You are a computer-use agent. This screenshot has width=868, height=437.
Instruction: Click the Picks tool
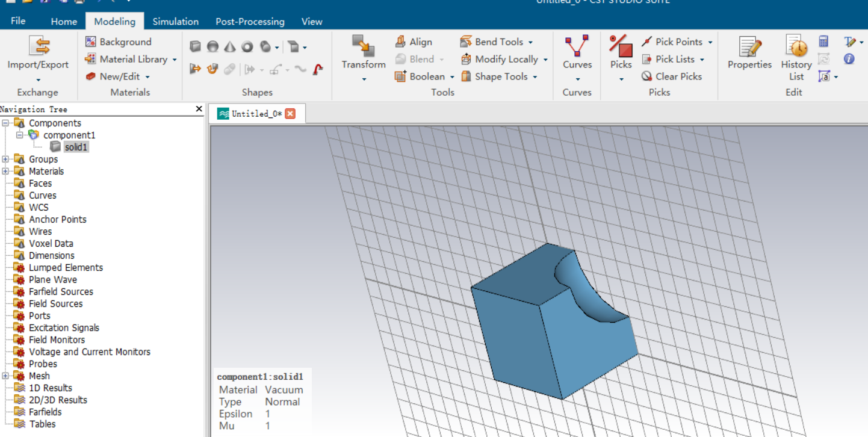coord(621,57)
